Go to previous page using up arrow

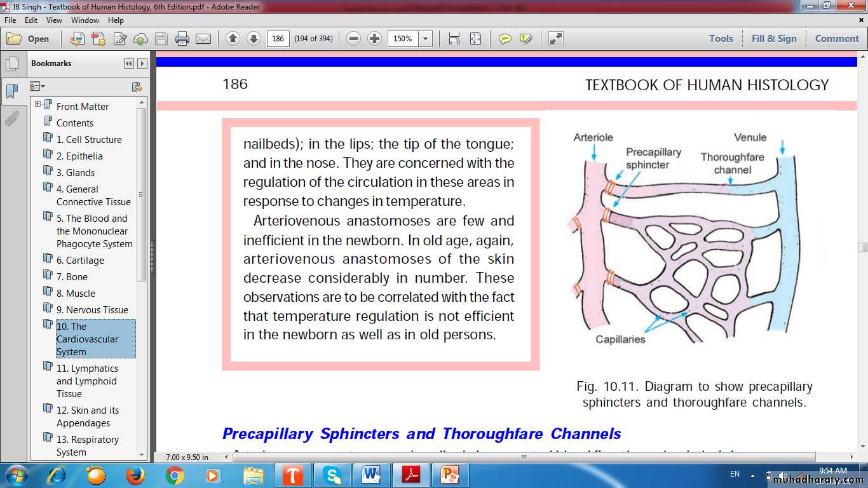coord(233,39)
